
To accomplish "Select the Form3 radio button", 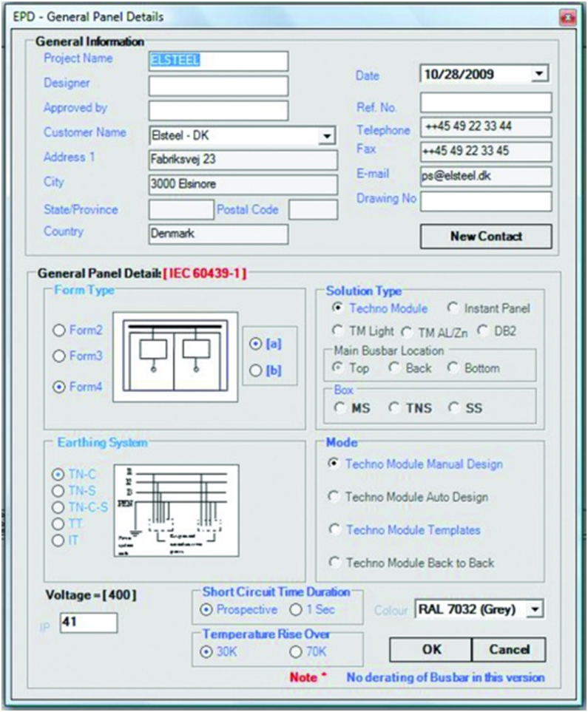I will tap(59, 356).
